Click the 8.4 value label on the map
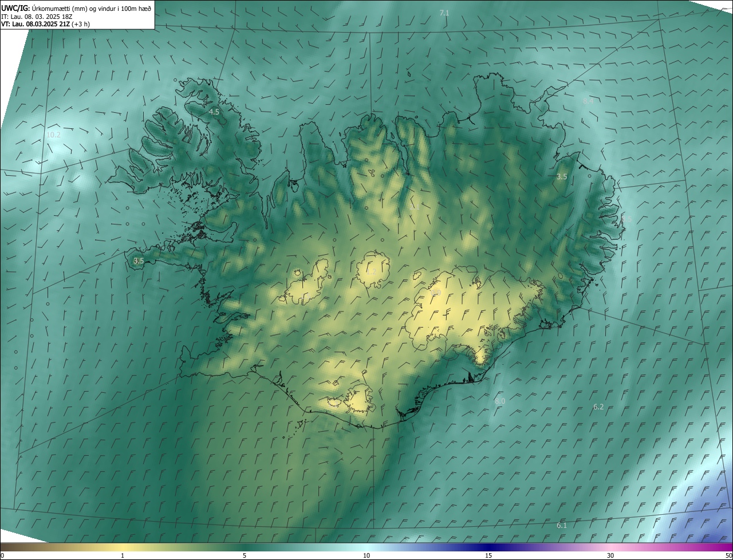The width and height of the screenshot is (733, 560). click(588, 101)
